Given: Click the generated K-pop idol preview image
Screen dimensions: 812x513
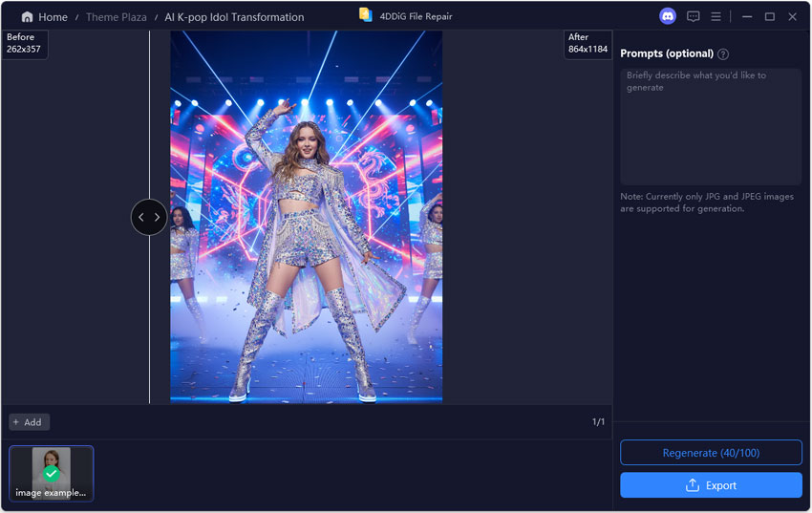Looking at the screenshot, I should click(x=306, y=217).
